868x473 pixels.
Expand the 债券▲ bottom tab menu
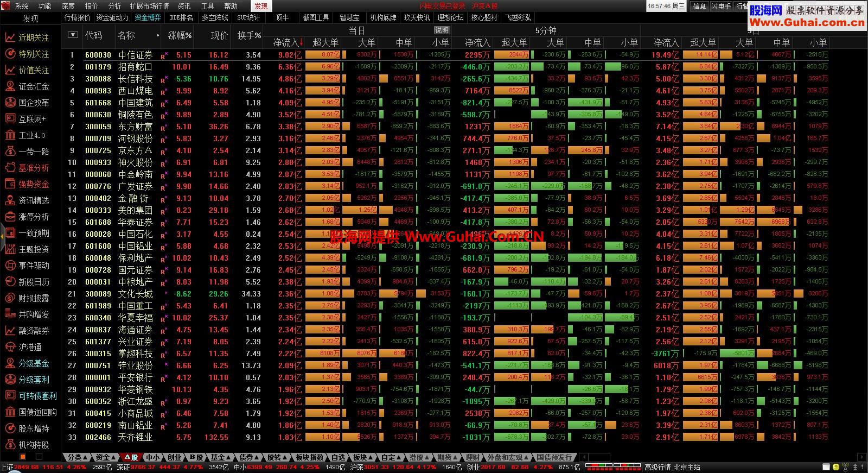pyautogui.click(x=249, y=458)
